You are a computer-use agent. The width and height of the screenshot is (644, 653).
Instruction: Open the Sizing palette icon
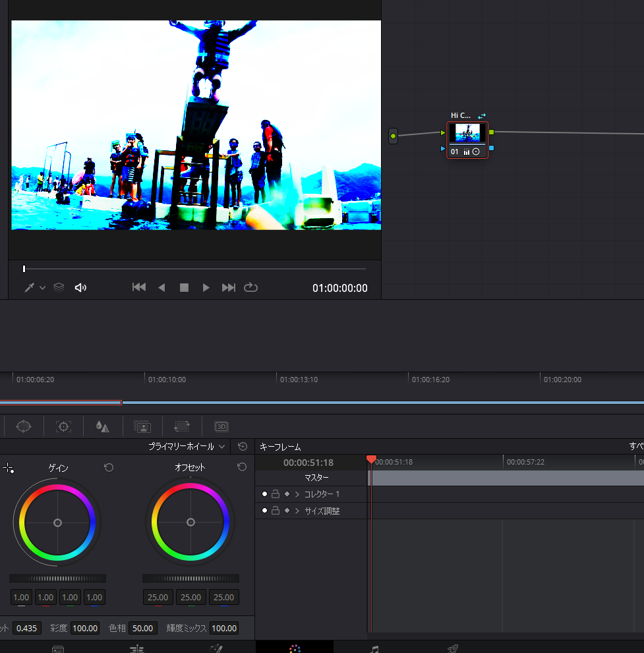tap(181, 426)
